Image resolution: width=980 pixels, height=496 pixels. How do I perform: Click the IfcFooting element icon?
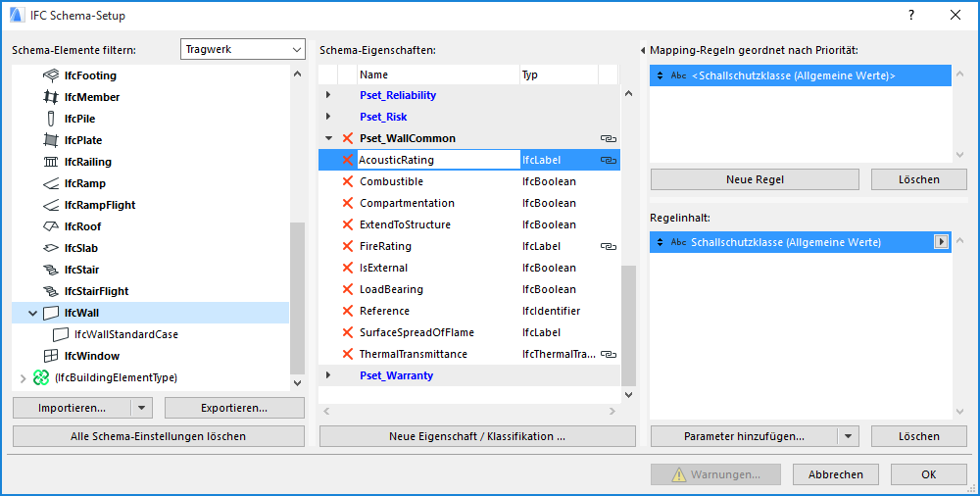[x=52, y=75]
